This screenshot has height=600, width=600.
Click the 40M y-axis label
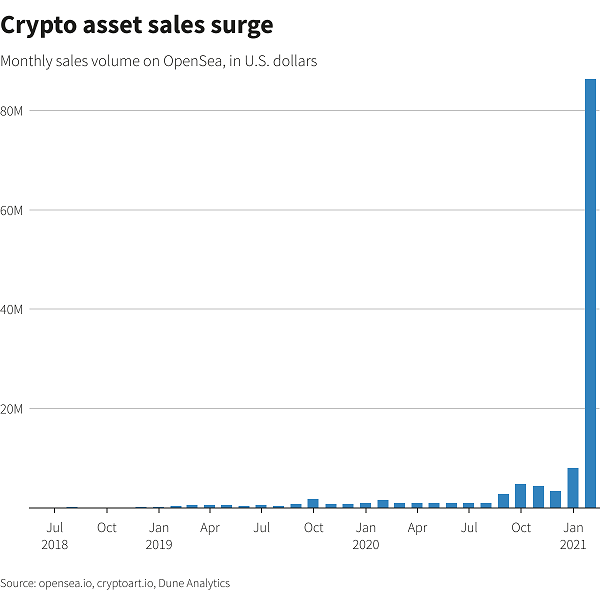pos(12,309)
